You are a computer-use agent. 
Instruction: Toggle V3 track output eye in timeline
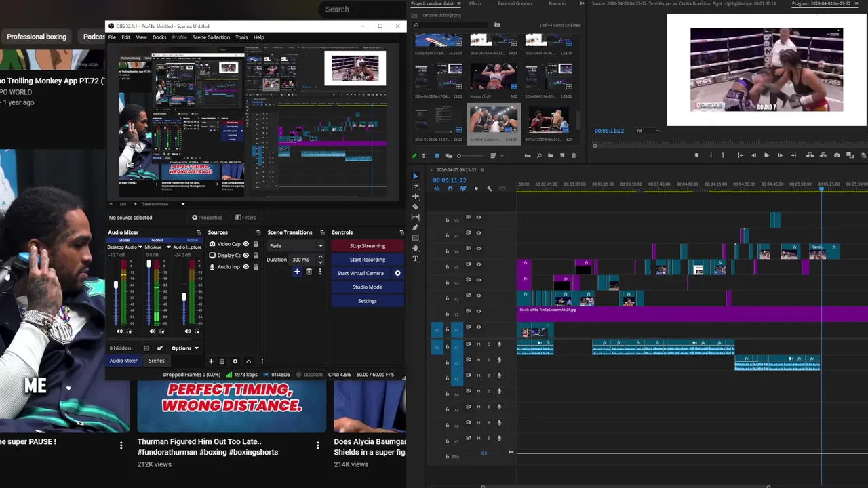coord(479,296)
